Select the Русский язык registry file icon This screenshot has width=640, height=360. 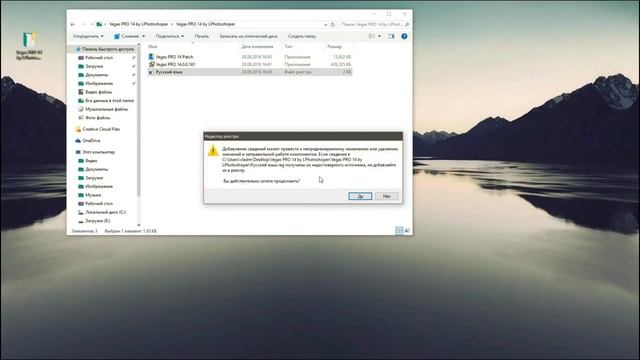151,72
